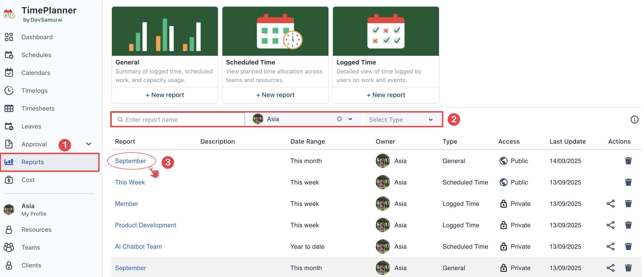Create new Logged Time report
644x277 pixels.
386,95
